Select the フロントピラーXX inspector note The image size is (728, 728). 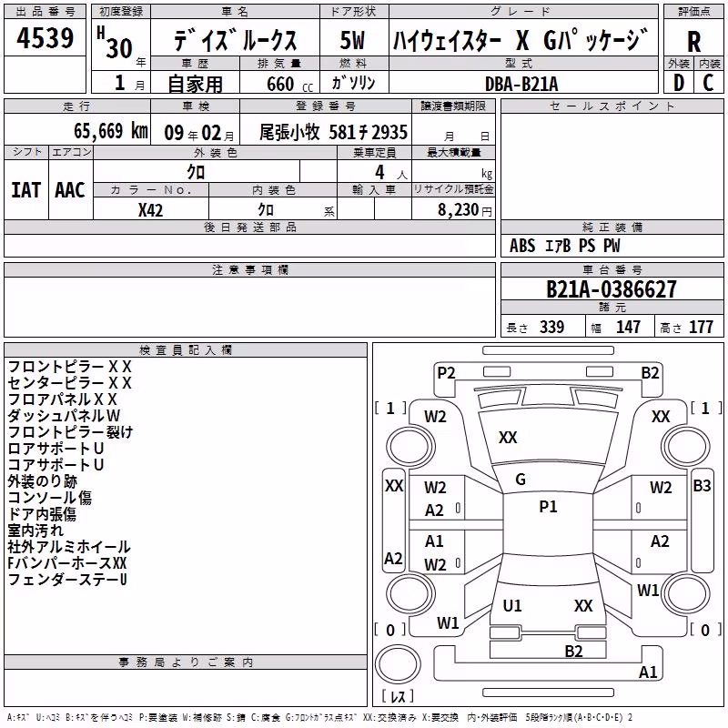pos(70,367)
